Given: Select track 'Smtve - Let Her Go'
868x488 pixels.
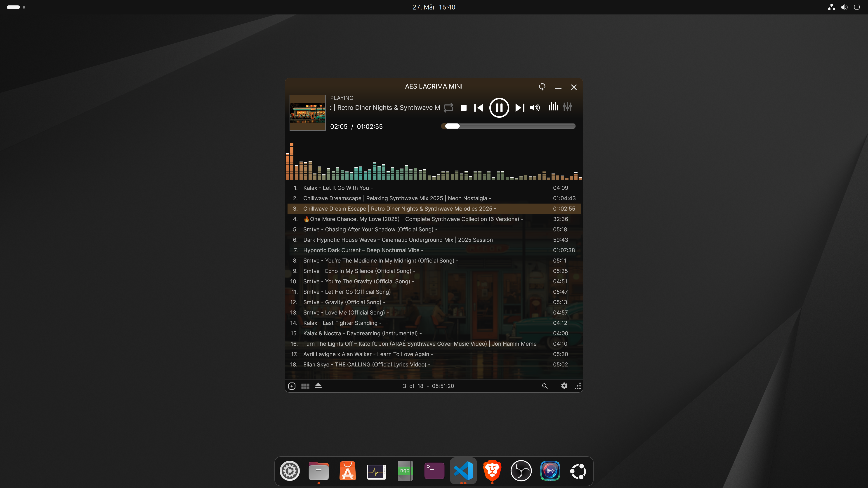Looking at the screenshot, I should [x=434, y=292].
